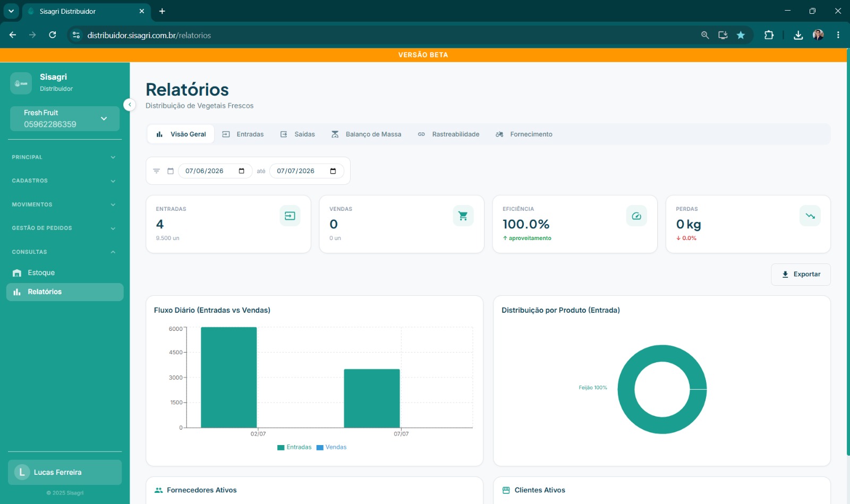The height and width of the screenshot is (504, 850).
Task: Click the Sisagri Distribuidor browser tab
Action: [86, 11]
